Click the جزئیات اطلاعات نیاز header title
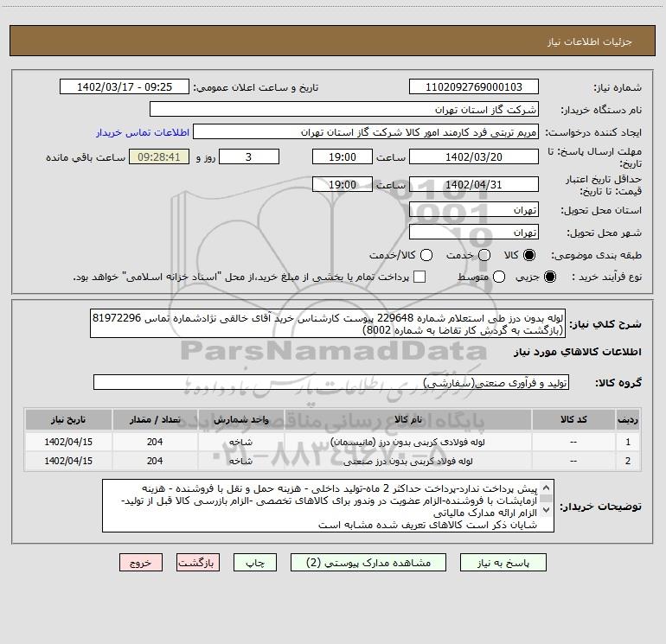 click(x=589, y=41)
